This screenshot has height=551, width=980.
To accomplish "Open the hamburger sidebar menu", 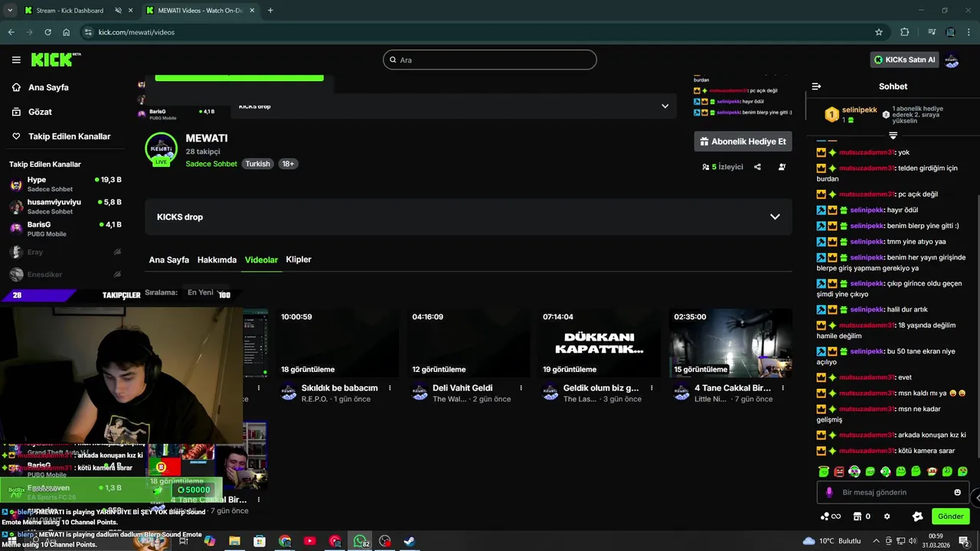I will click(x=16, y=60).
